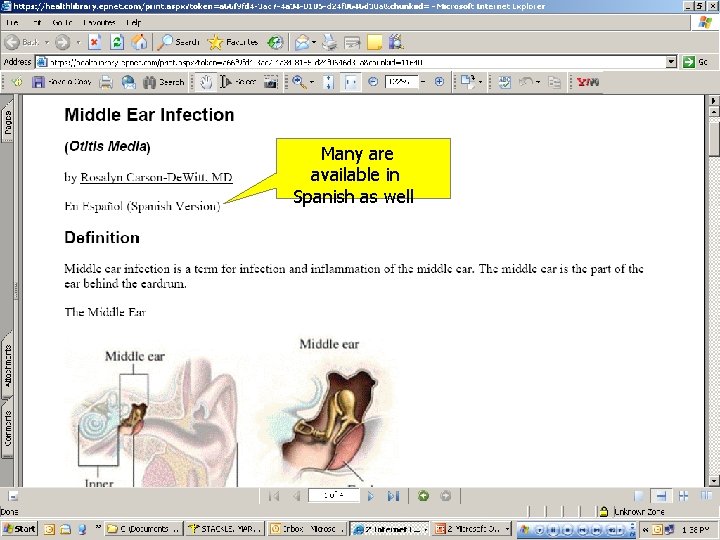
Task: Open the undo arrow tool dropdown
Action: 538,82
